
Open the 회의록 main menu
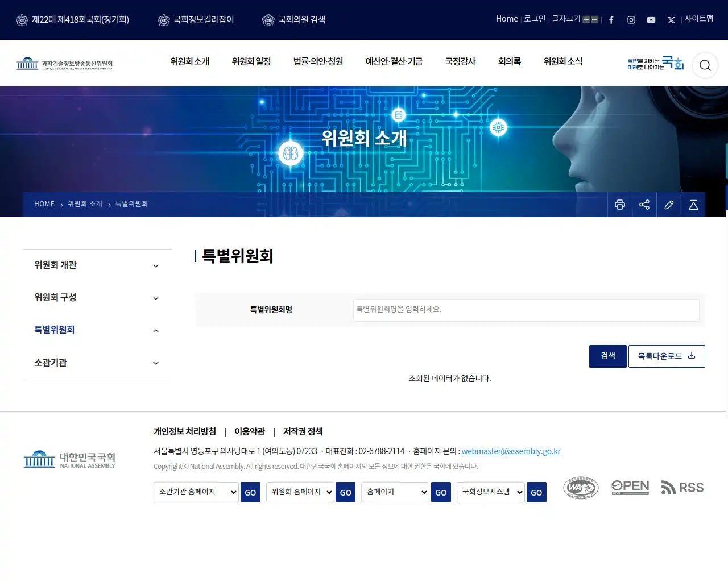(510, 61)
